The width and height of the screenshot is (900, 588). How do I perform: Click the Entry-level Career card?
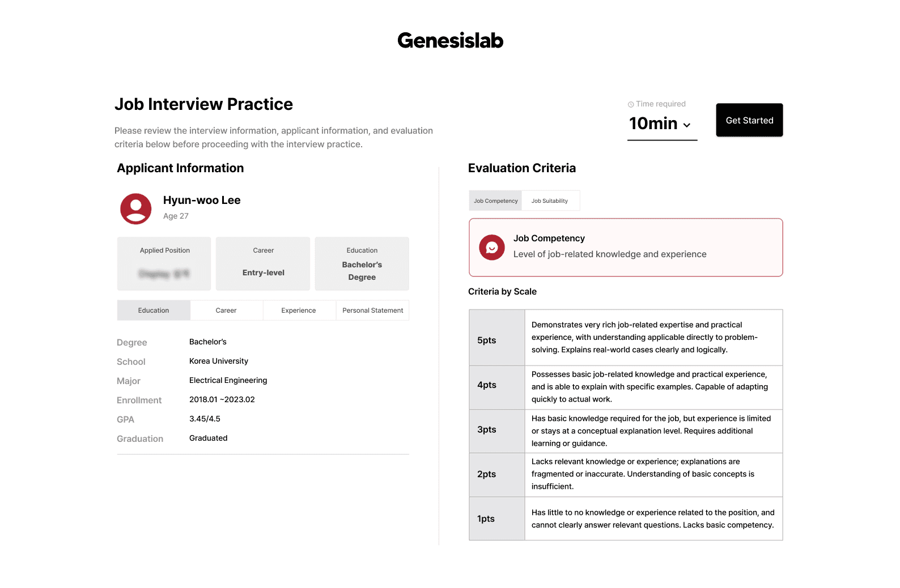point(263,264)
